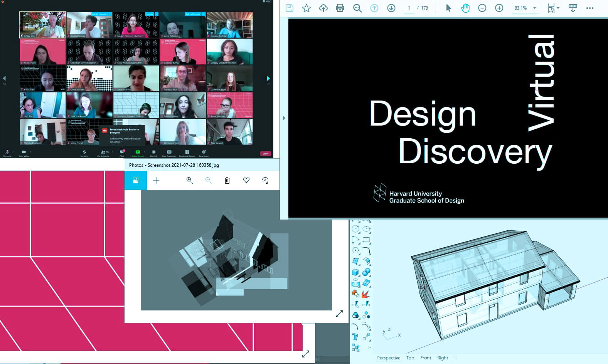
Task: Expand more Rhino tools with double chevron
Action: click(369, 347)
